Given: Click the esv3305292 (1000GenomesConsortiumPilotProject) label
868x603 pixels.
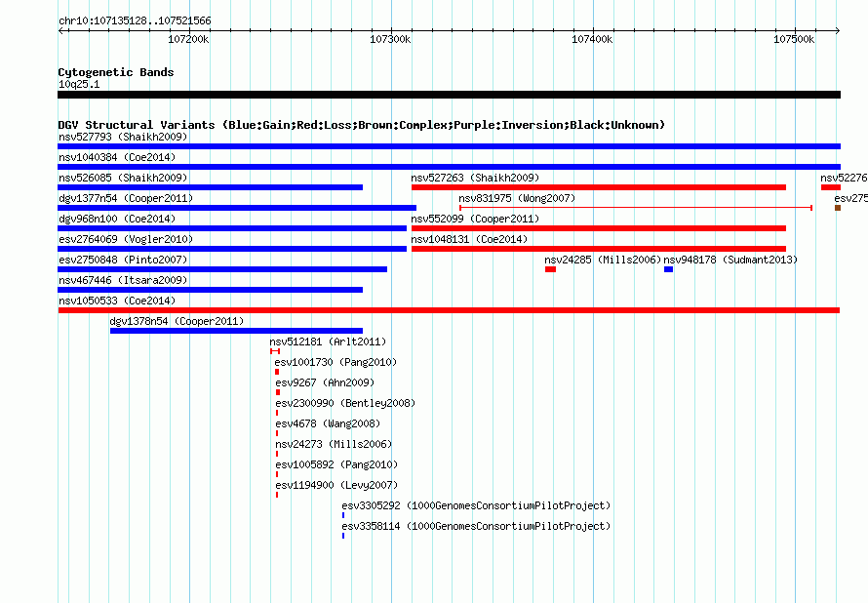Looking at the screenshot, I should pyautogui.click(x=476, y=505).
